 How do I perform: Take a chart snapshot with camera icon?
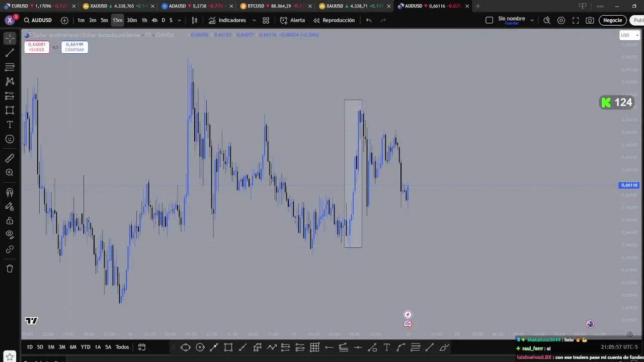click(x=590, y=20)
